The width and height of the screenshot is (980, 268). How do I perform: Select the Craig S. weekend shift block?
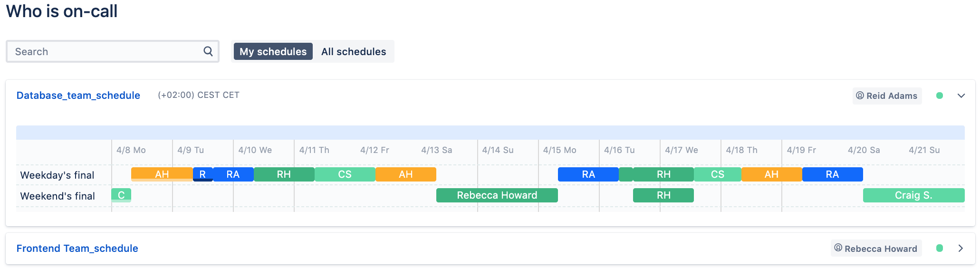click(913, 195)
